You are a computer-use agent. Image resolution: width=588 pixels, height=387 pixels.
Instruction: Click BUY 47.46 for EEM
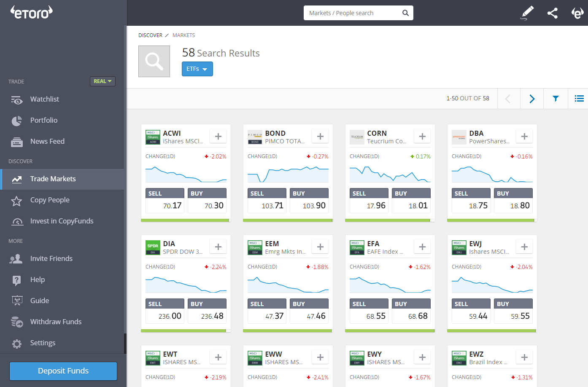point(309,311)
